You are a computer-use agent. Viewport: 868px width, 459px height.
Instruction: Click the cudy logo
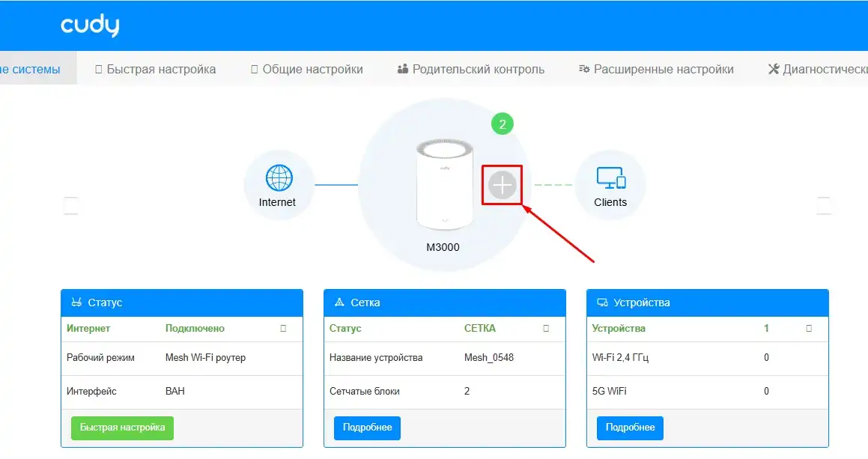click(90, 25)
